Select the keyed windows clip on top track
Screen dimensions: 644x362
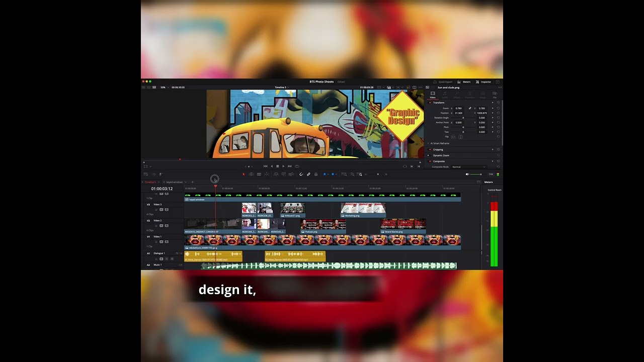point(323,197)
